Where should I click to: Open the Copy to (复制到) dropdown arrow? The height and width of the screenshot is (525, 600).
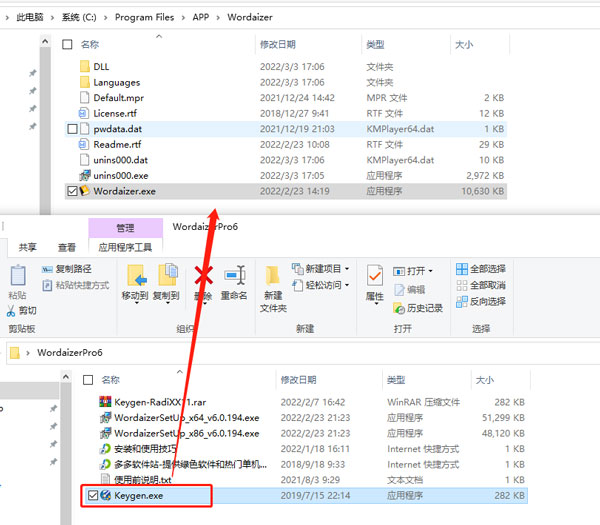[x=168, y=303]
